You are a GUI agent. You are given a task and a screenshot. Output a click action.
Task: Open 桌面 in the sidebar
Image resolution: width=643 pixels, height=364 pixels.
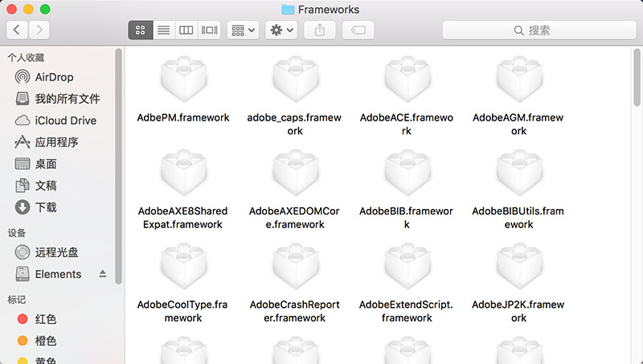[x=35, y=164]
